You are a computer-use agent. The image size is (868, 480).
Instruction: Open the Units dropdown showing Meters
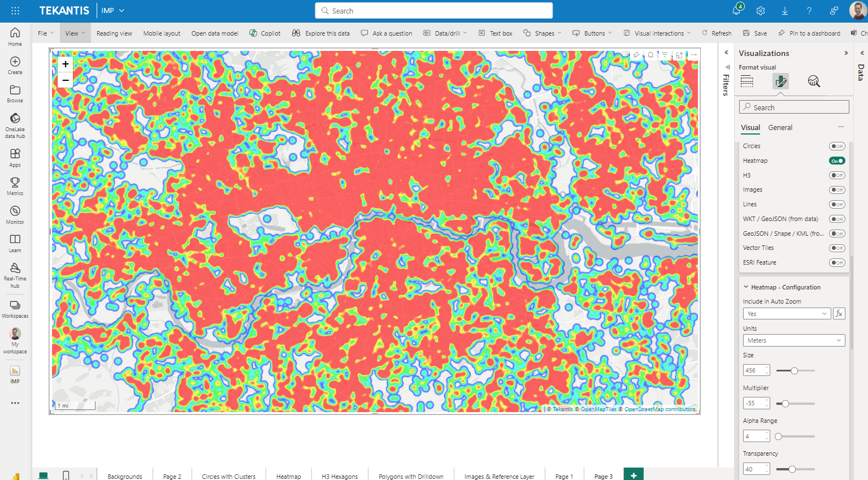(x=793, y=340)
